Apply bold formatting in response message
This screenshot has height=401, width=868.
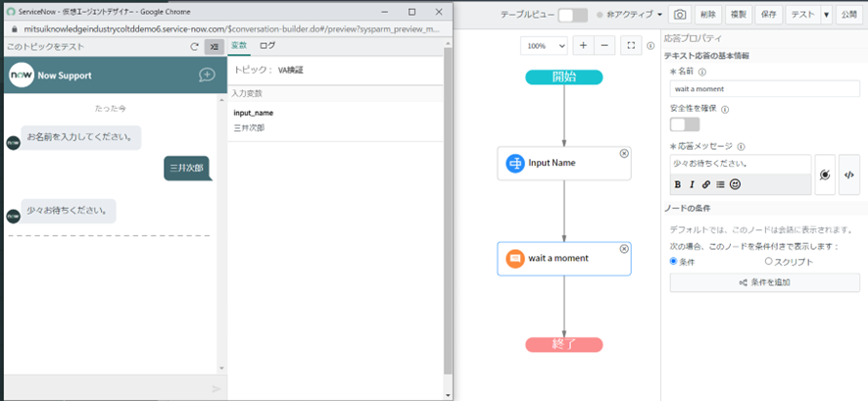coord(678,184)
